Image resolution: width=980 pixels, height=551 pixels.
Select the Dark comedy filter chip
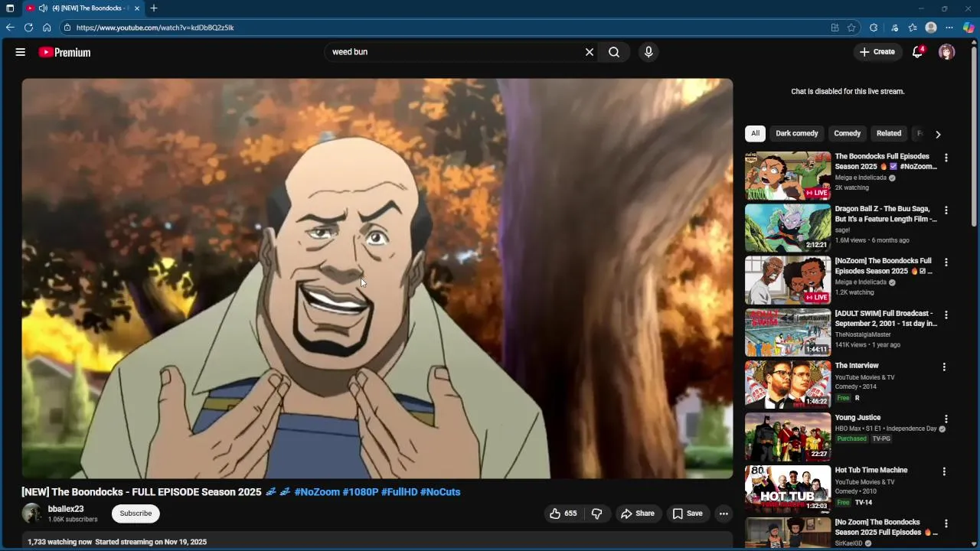coord(797,133)
